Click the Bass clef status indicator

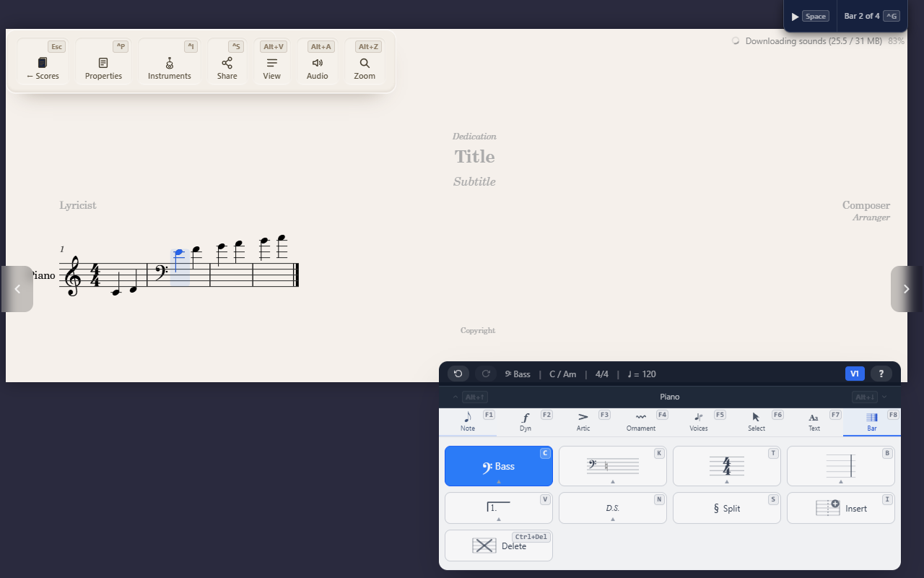(518, 374)
